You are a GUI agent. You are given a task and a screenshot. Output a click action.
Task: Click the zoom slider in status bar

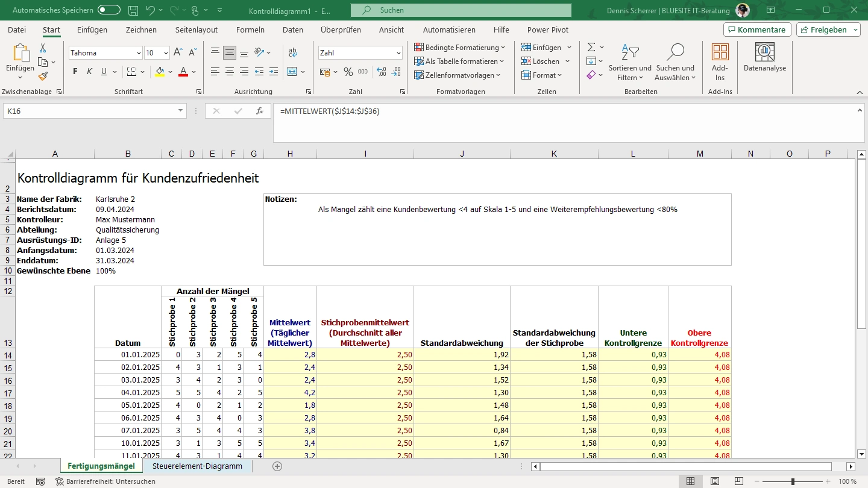coord(793,481)
